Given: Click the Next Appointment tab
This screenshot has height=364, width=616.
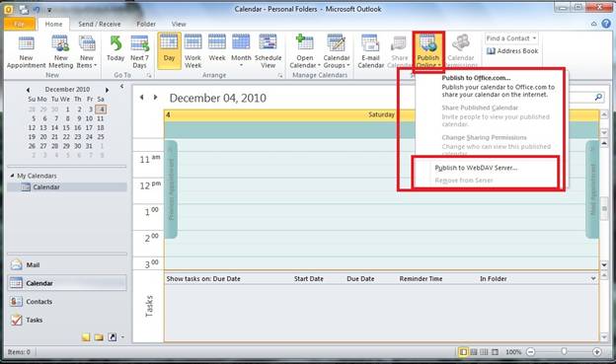Looking at the screenshot, I should tap(592, 189).
